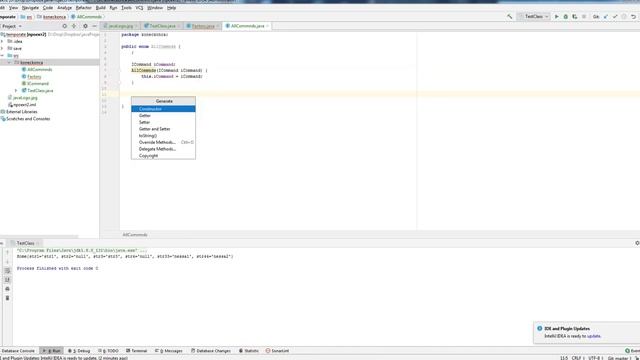Click the down arrow in Run console sidebar
640x360 pixels.
click(7, 262)
